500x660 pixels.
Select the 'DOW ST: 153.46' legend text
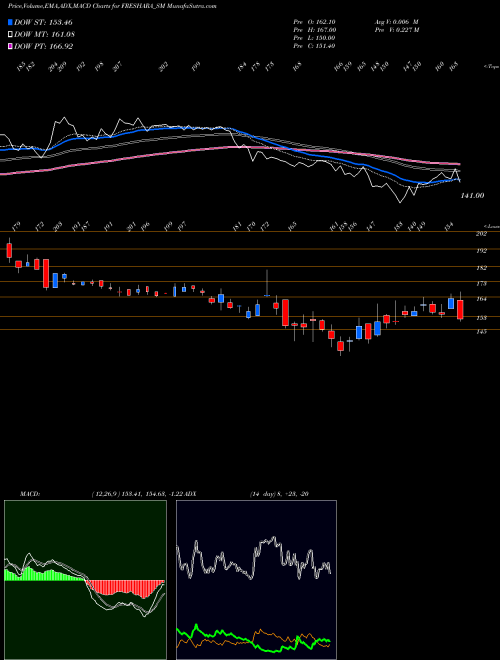[x=43, y=22]
